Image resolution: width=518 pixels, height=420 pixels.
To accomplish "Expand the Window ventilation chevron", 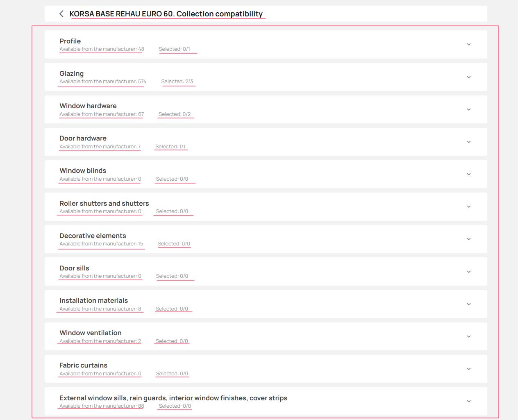I will click(x=469, y=336).
